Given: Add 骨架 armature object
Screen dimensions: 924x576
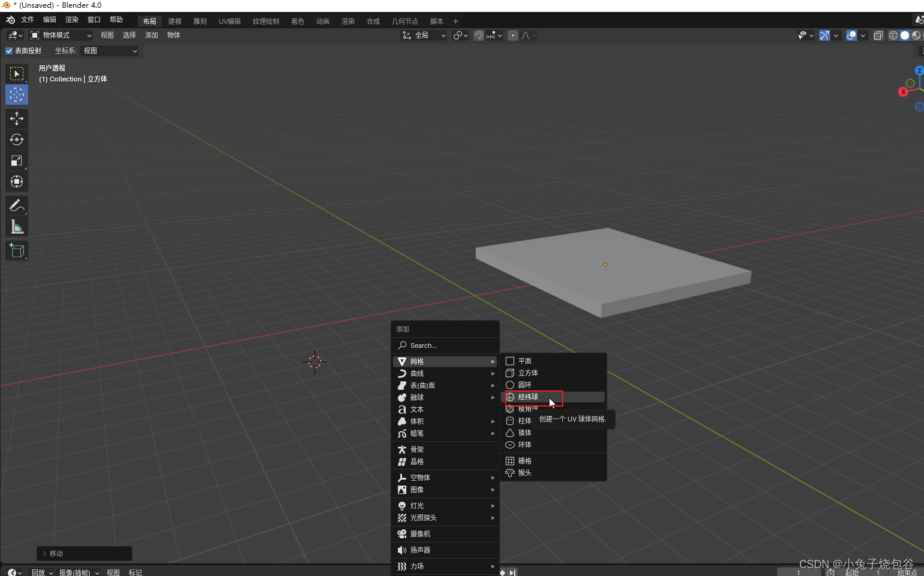Looking at the screenshot, I should (x=445, y=450).
